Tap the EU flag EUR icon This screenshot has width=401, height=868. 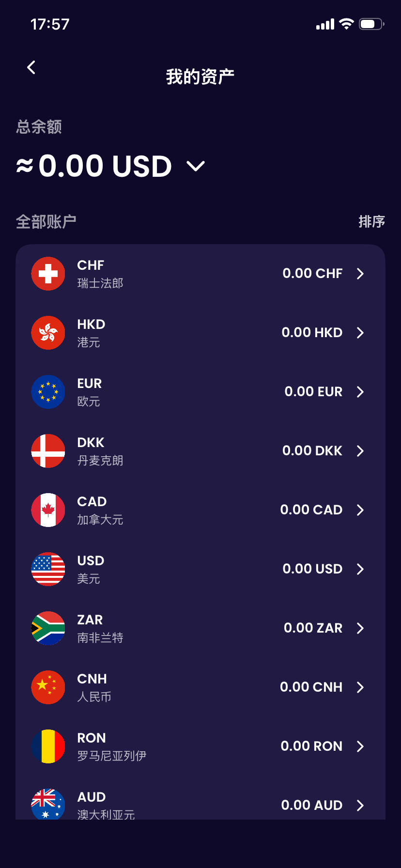tap(48, 392)
